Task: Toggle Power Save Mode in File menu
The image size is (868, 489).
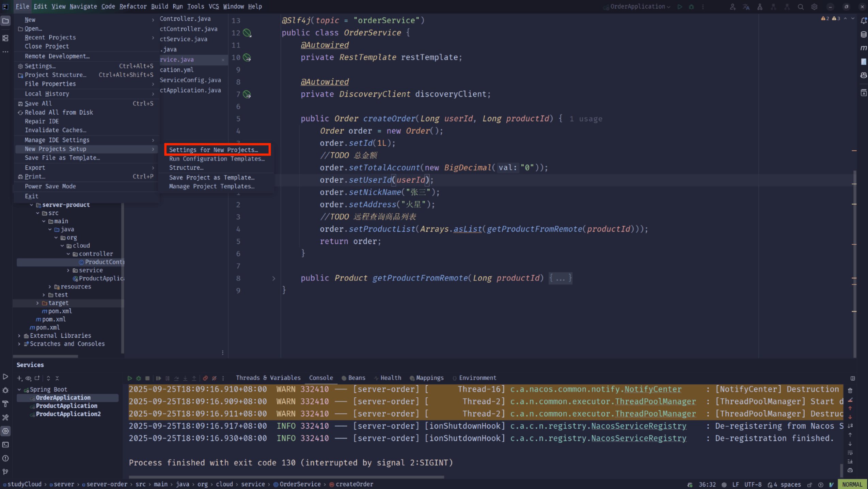Action: click(x=50, y=186)
